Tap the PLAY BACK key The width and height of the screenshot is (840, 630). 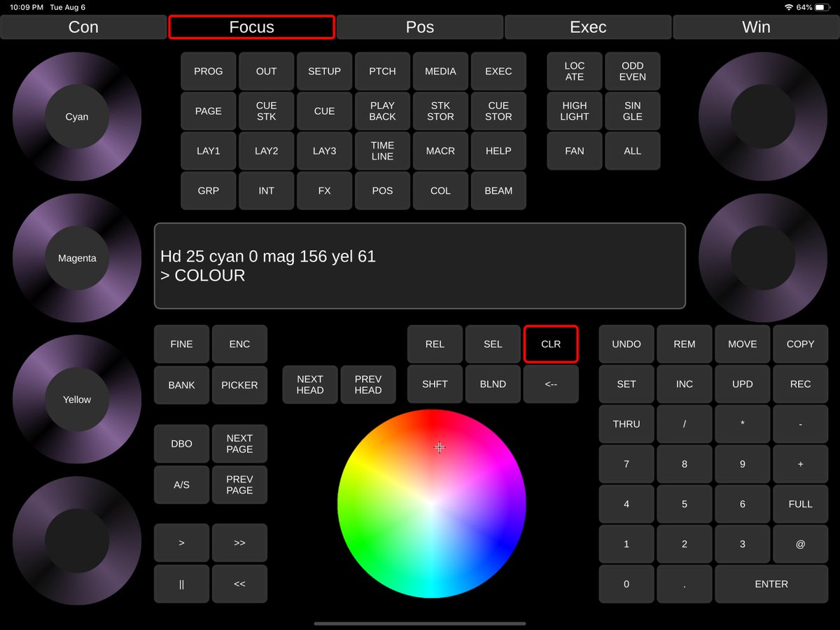[x=383, y=111]
